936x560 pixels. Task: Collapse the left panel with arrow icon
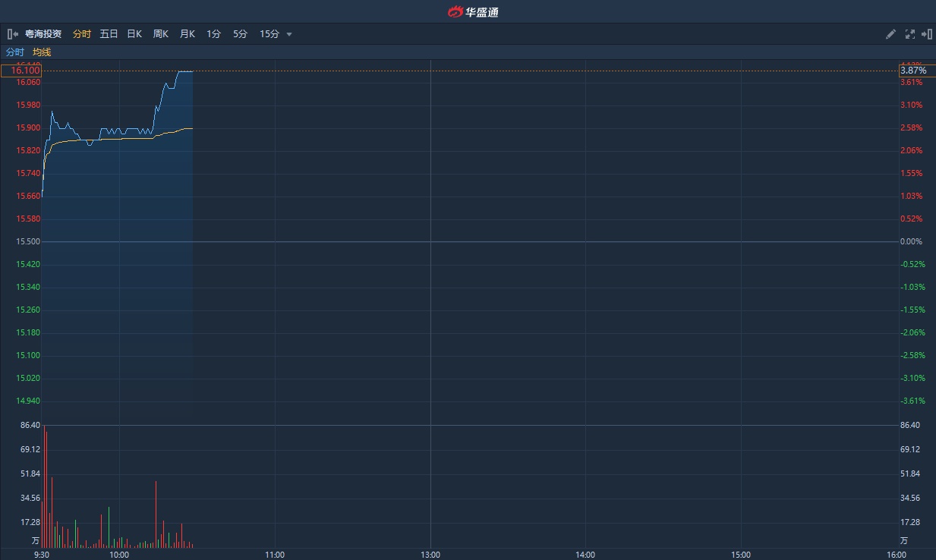[x=12, y=34]
